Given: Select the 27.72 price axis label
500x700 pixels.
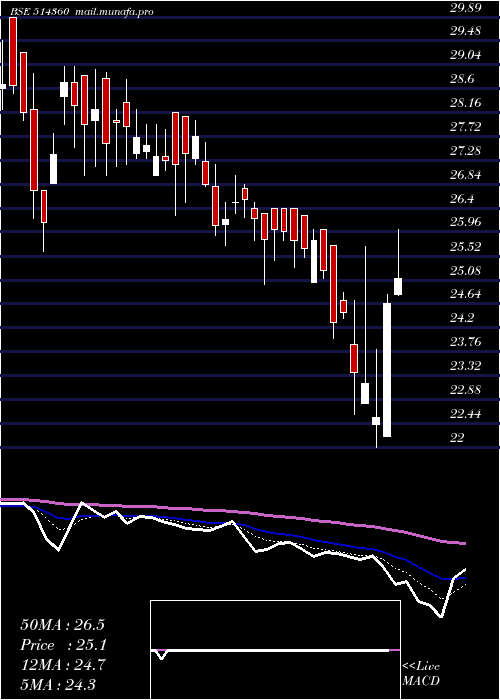Looking at the screenshot, I should pos(466,127).
